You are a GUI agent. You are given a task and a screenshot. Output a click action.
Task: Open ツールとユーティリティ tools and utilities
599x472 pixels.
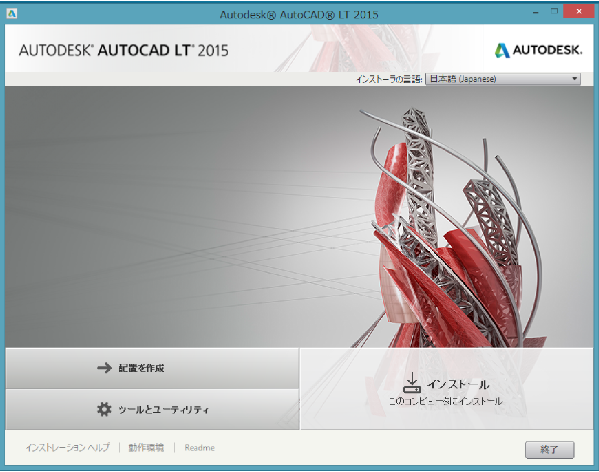[x=152, y=409]
